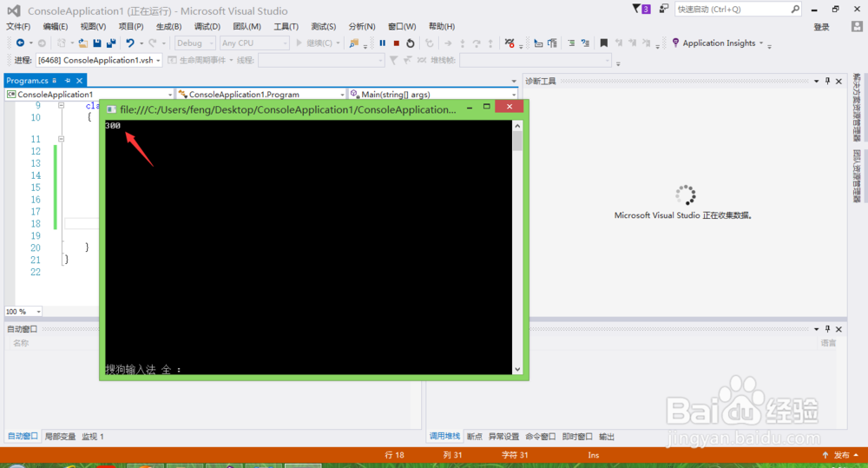Open the Window menu 窗口(W)
The height and width of the screenshot is (468, 868).
pos(402,26)
